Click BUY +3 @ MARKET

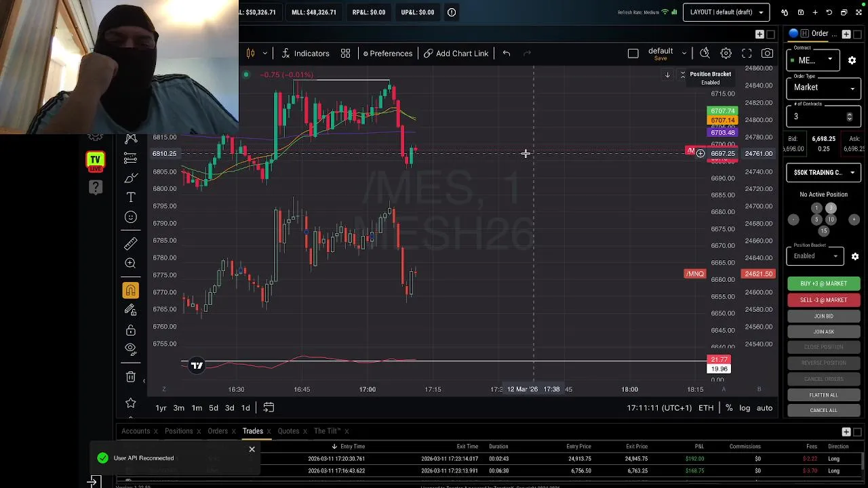point(824,283)
